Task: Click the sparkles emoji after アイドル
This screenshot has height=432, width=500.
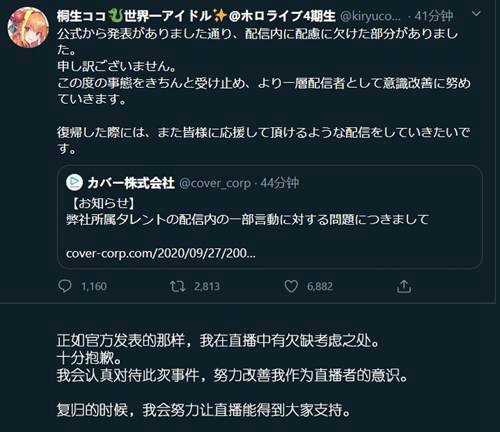Action: coord(220,16)
